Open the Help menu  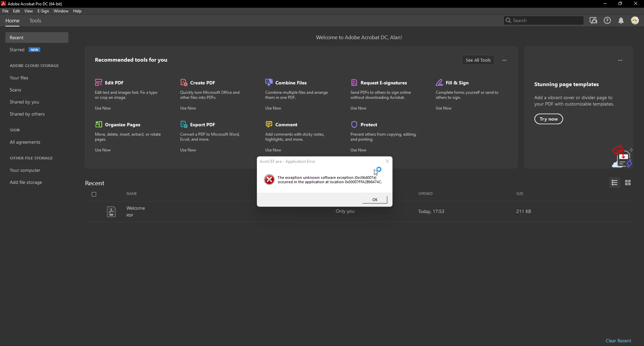pos(77,11)
